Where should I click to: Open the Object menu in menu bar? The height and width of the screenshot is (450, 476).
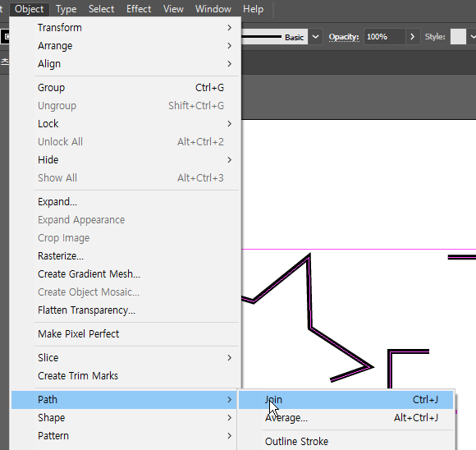[30, 9]
